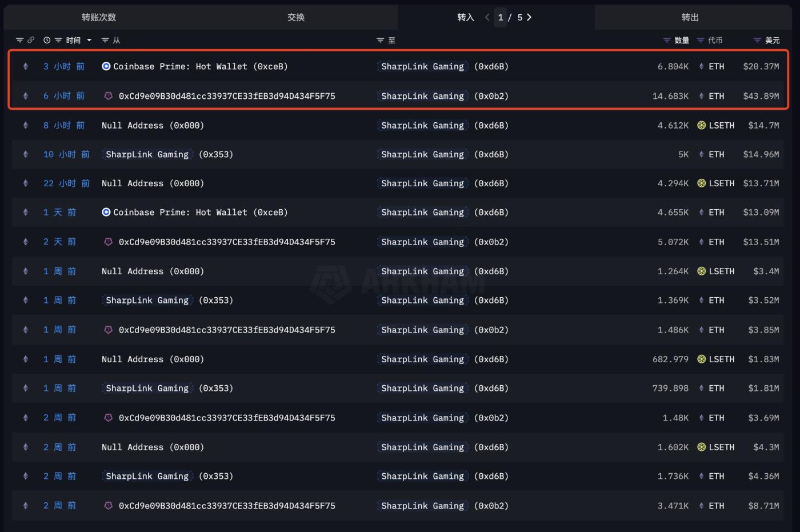Viewport: 800px width, 532px height.
Task: Open the Null Address (0x000) link
Action: (x=153, y=125)
